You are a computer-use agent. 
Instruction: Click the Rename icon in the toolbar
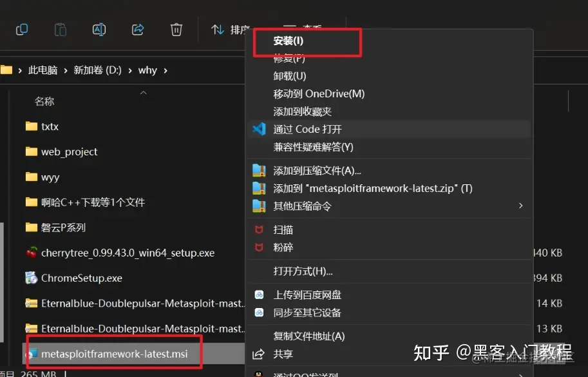(x=99, y=29)
